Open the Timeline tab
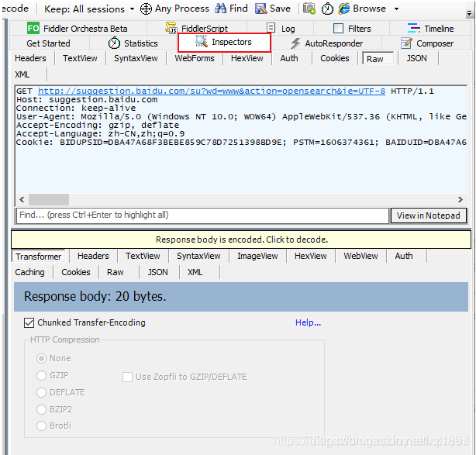Image resolution: width=476 pixels, height=455 pixels. click(x=430, y=29)
